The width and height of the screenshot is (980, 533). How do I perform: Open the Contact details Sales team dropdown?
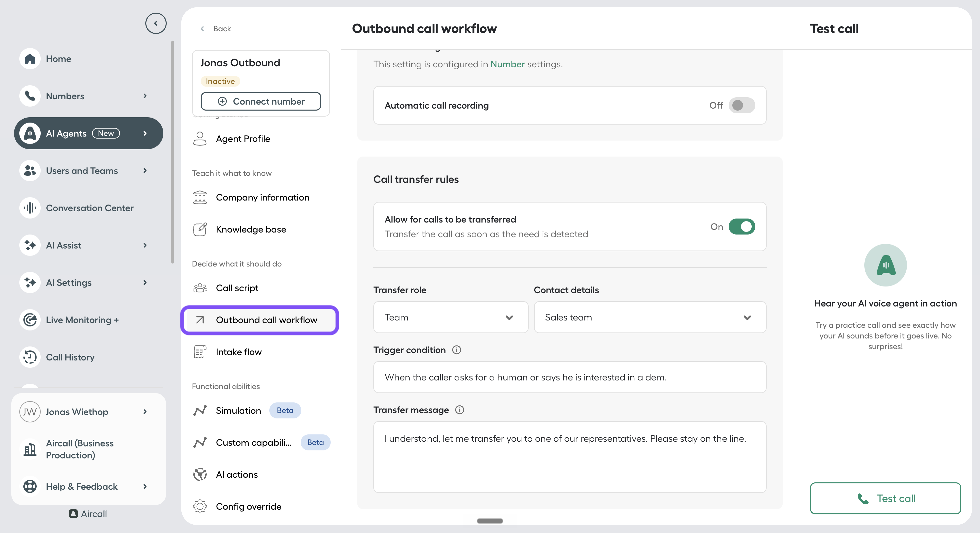pyautogui.click(x=650, y=317)
